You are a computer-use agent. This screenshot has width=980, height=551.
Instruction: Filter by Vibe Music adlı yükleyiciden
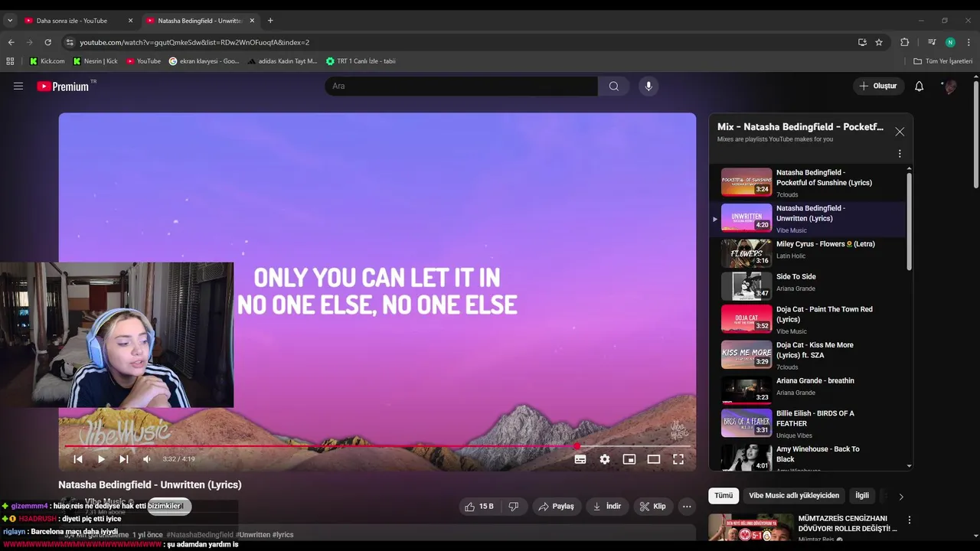tap(794, 496)
